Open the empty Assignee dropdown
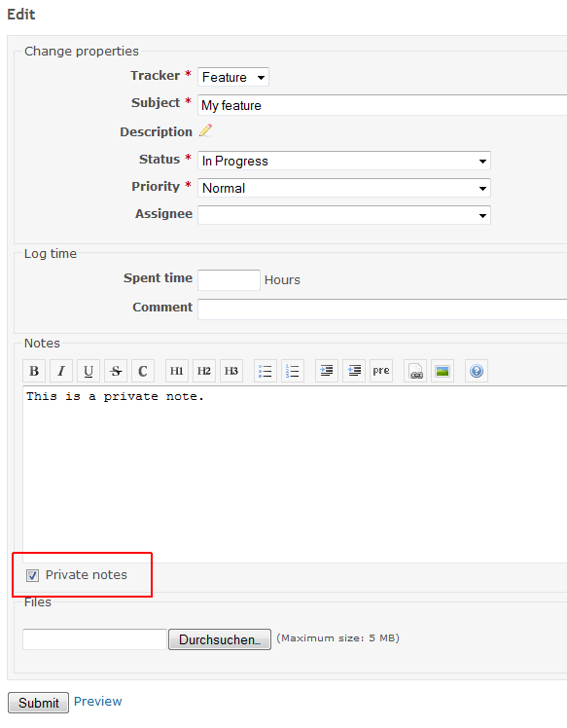This screenshot has height=728, width=567. [x=344, y=215]
